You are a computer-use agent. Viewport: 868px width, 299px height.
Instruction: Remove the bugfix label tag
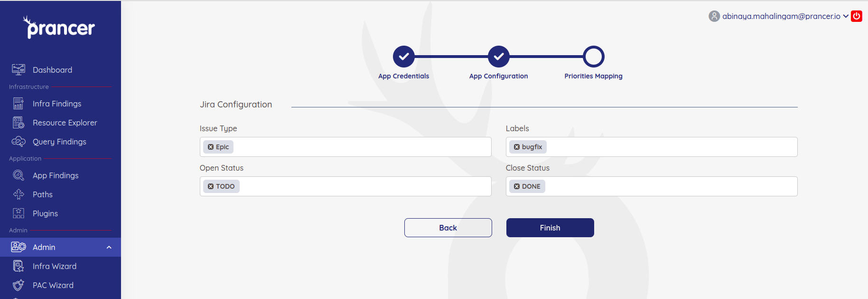[517, 147]
